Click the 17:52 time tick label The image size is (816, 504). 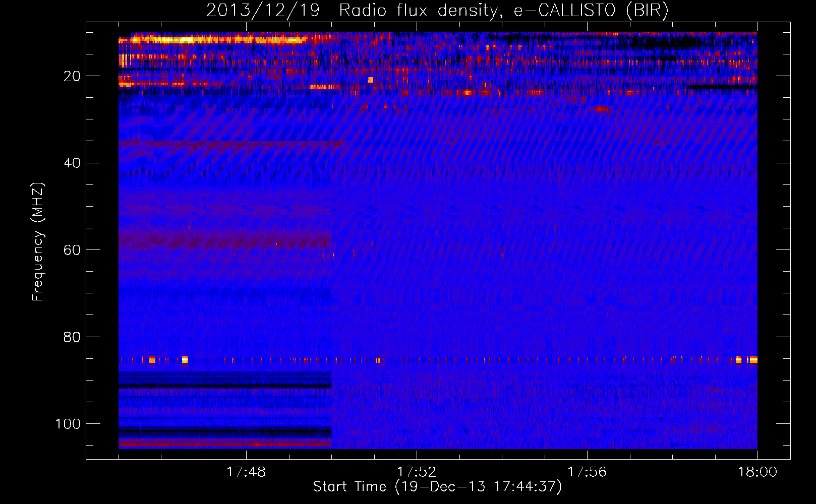pyautogui.click(x=417, y=472)
